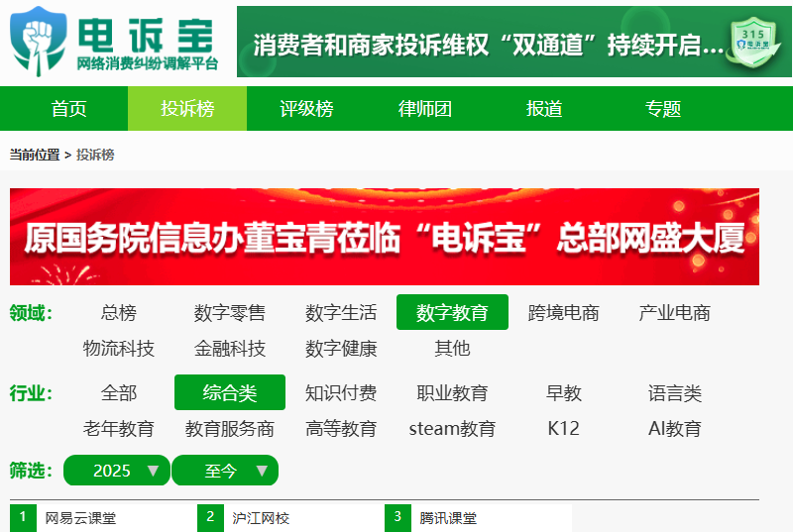This screenshot has height=532, width=793.
Task: Open the 专题 navigation tab
Action: [662, 109]
